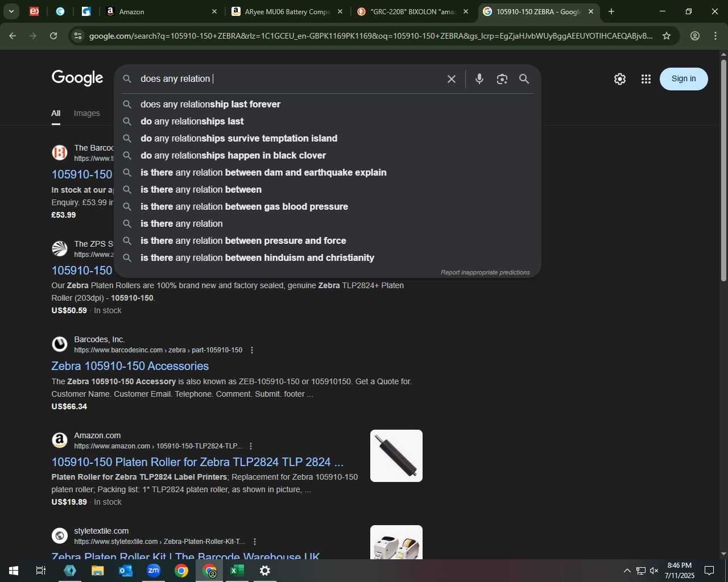
Task: Select 'is there any relation between hinduism and christianity'
Action: point(328,258)
